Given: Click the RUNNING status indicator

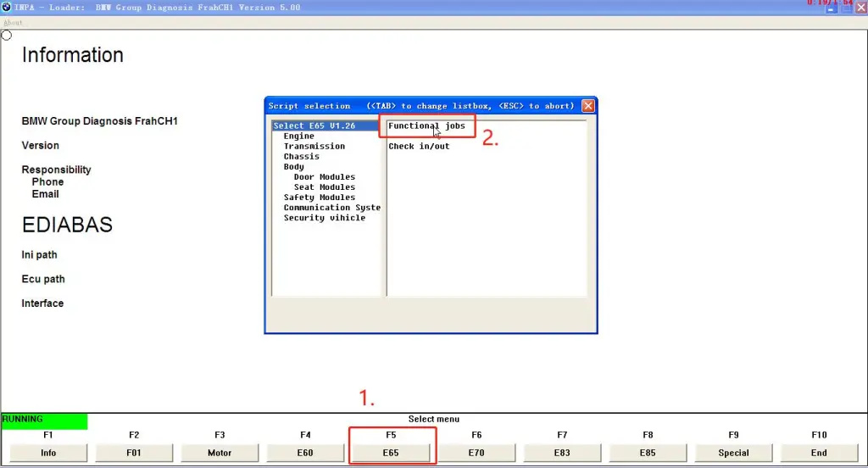Looking at the screenshot, I should coord(44,421).
